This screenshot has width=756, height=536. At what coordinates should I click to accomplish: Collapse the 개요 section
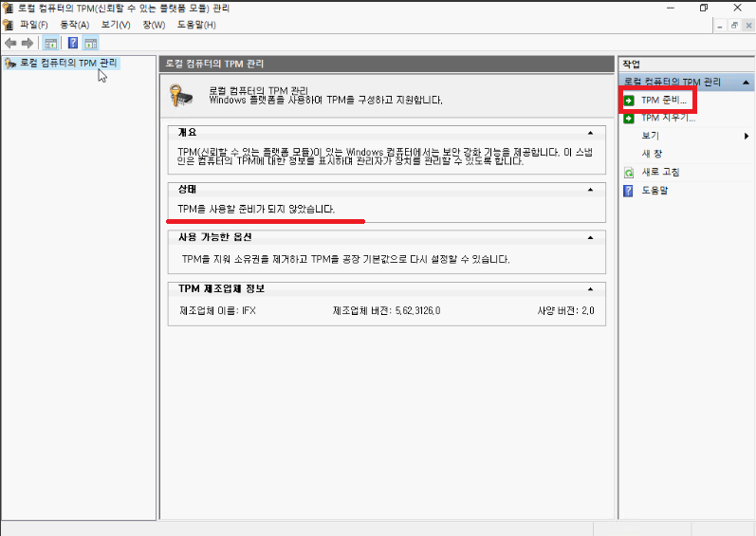pyautogui.click(x=590, y=133)
